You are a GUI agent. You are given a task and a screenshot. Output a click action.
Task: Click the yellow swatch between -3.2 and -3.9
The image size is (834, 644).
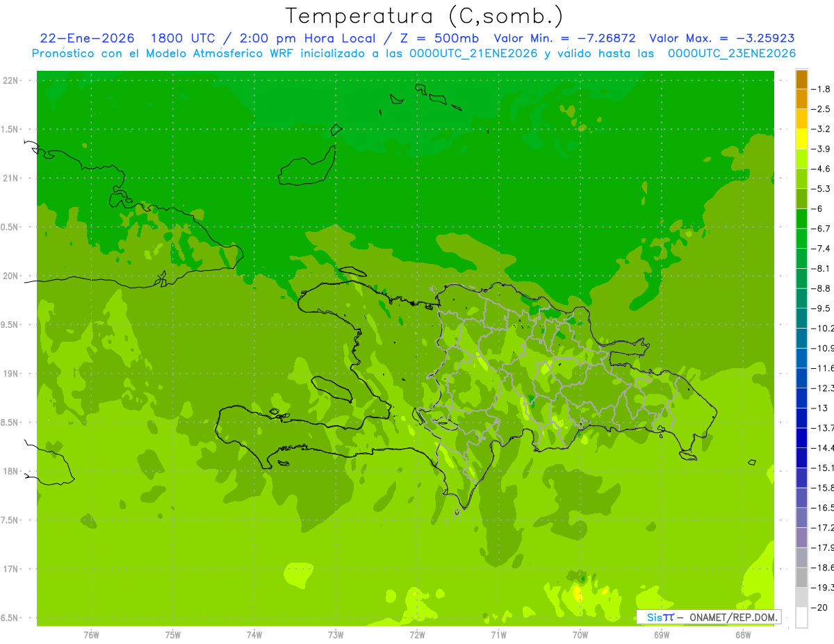click(801, 139)
